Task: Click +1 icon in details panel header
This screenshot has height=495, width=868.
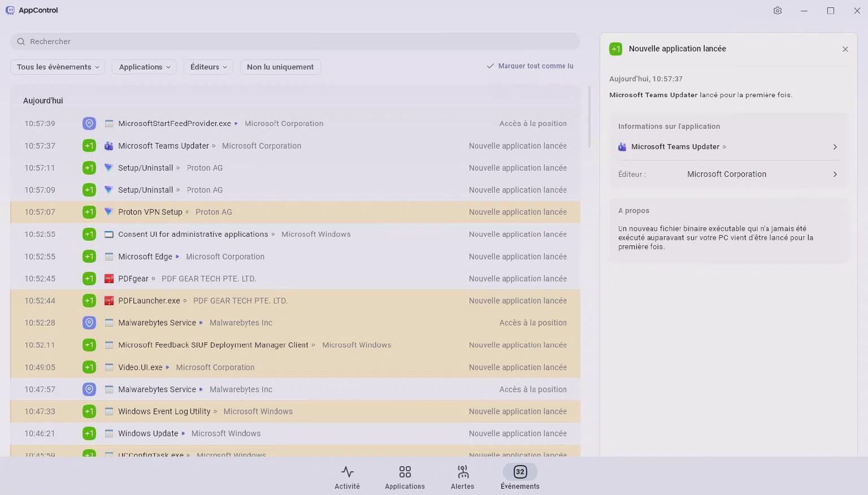Action: coord(616,49)
